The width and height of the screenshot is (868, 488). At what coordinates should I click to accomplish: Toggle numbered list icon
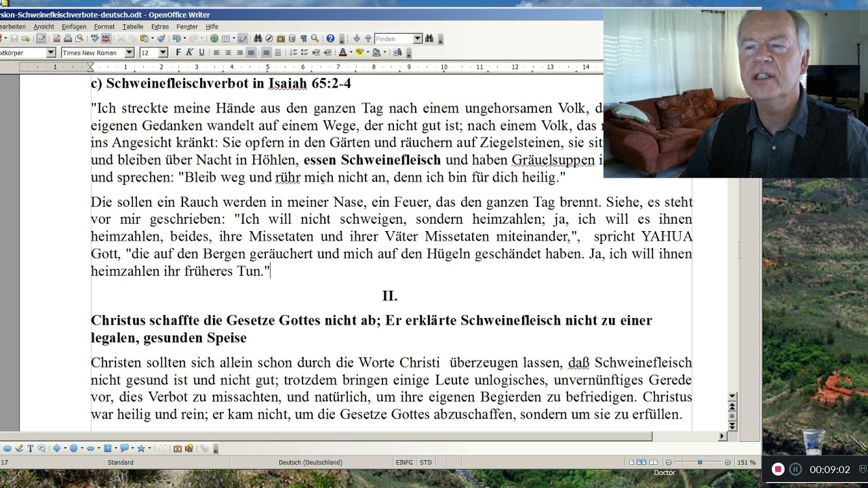[x=293, y=53]
